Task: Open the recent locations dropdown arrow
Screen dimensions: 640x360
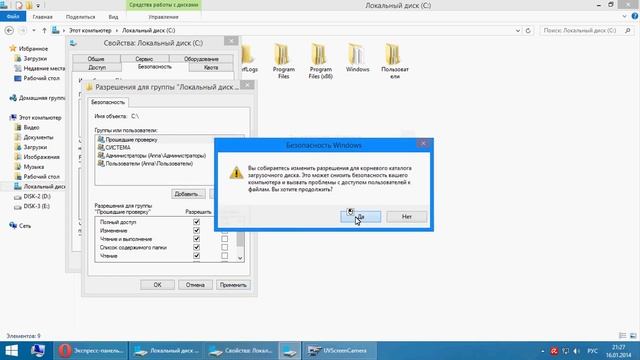Action: (34, 31)
